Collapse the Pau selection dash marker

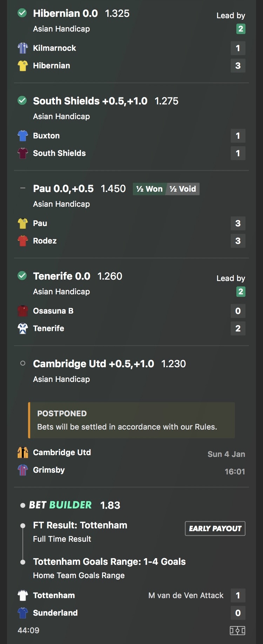pyautogui.click(x=23, y=188)
